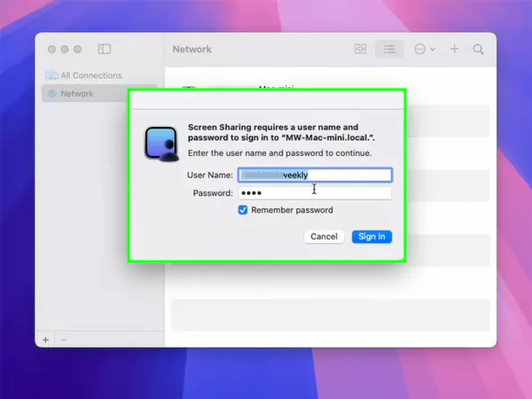Screen dimensions: 532x399
Task: Click the Screen Sharing app icon
Action: [x=162, y=144]
